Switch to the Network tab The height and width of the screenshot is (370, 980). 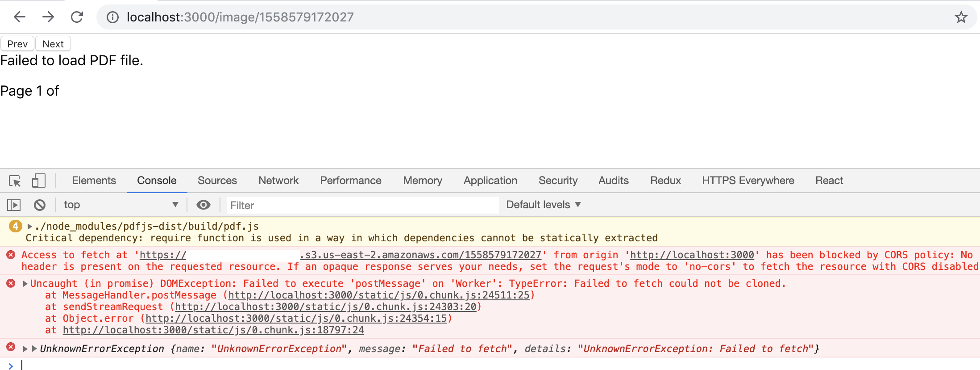278,181
